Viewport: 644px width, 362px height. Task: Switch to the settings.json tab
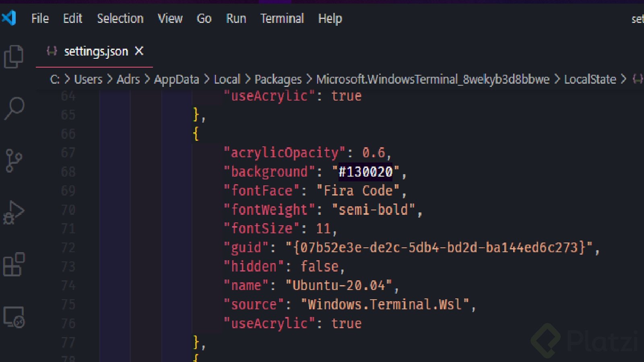tap(97, 51)
